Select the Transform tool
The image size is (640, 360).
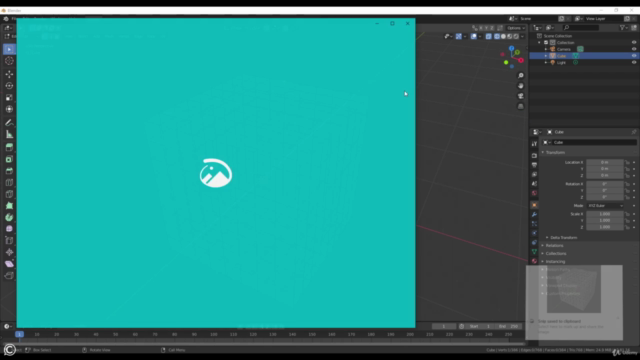point(9,109)
